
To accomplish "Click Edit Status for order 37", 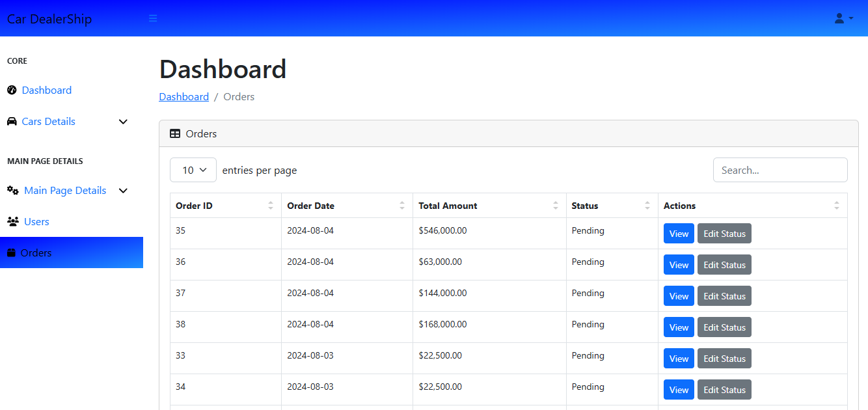I will [724, 296].
